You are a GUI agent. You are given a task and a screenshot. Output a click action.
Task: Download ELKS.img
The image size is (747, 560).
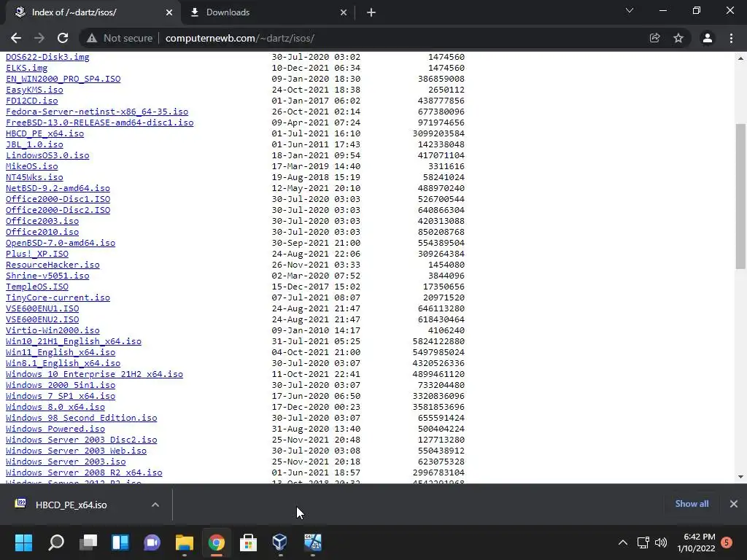coord(27,68)
